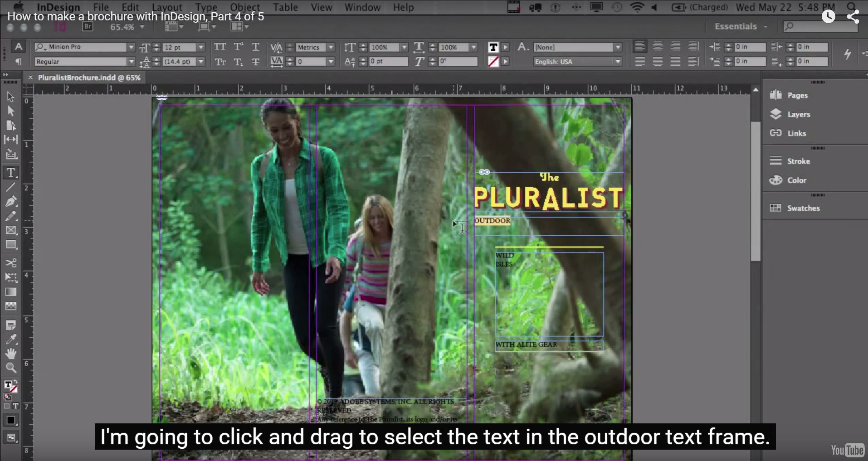Switch to Character Formatting Controls
The width and height of the screenshot is (868, 461).
[x=18, y=46]
